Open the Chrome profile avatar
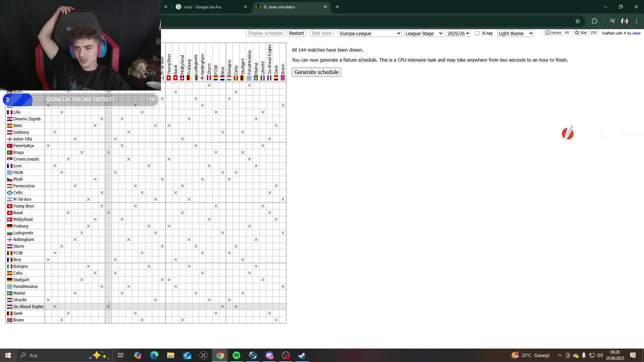The height and width of the screenshot is (362, 644). coord(624,21)
